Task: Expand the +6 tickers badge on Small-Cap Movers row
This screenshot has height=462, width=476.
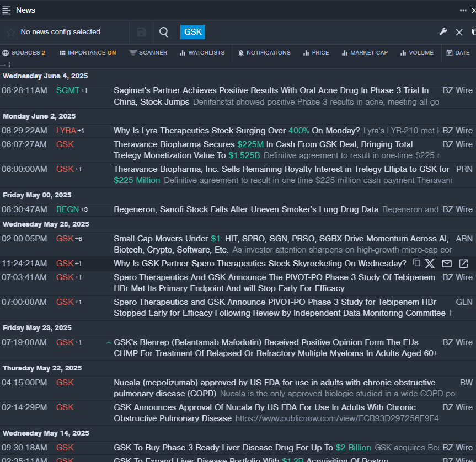Action: click(79, 239)
